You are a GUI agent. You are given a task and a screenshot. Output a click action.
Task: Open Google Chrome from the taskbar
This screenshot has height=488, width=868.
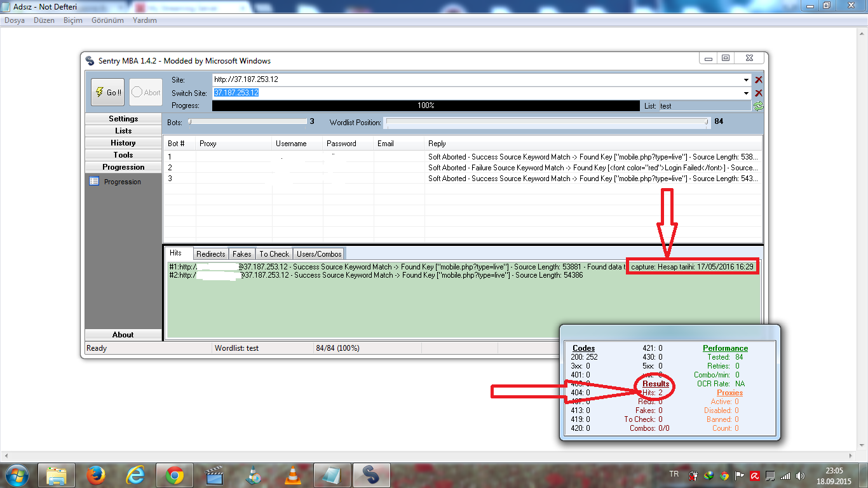point(175,475)
